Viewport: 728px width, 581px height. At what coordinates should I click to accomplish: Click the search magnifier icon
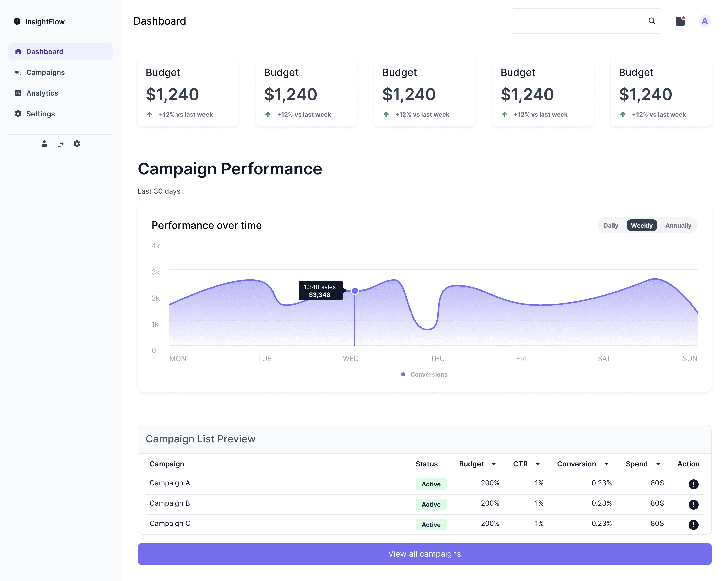652,21
